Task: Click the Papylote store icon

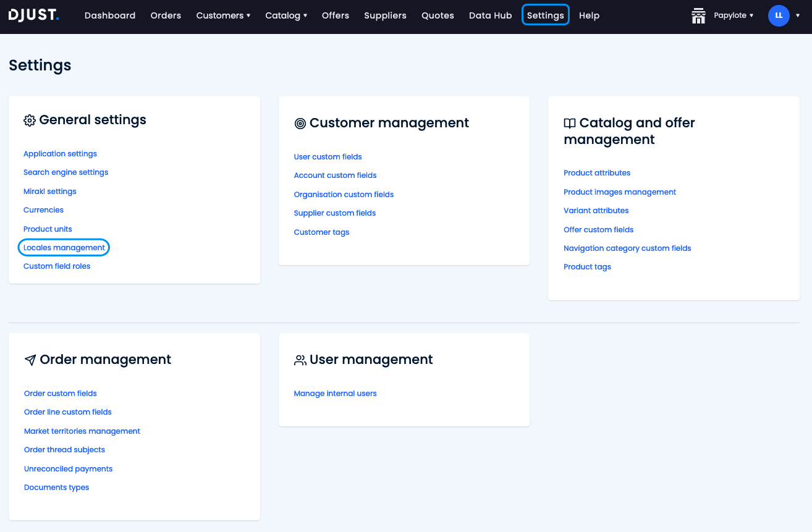Action: tap(698, 15)
